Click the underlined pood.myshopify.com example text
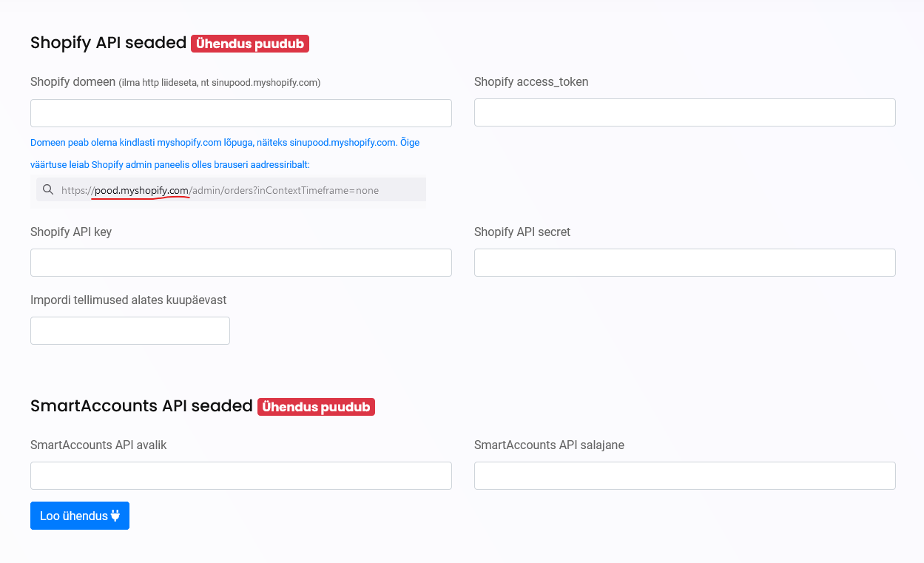The height and width of the screenshot is (563, 924). click(142, 190)
